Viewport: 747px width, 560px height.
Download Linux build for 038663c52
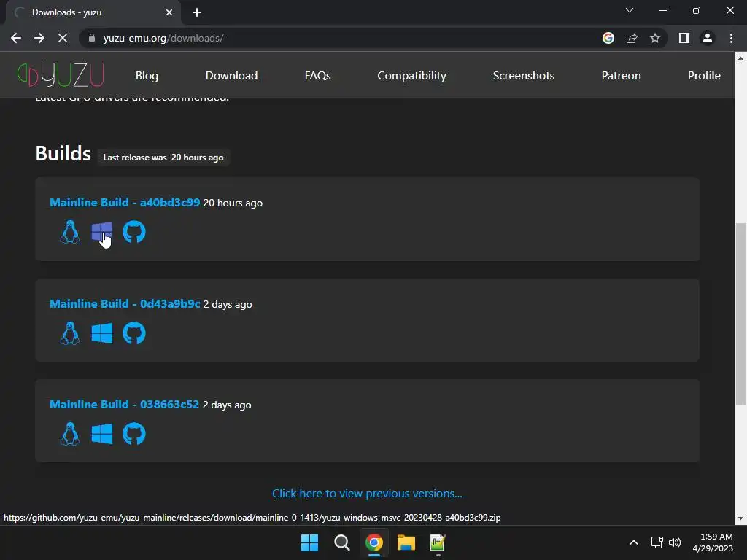pyautogui.click(x=69, y=433)
